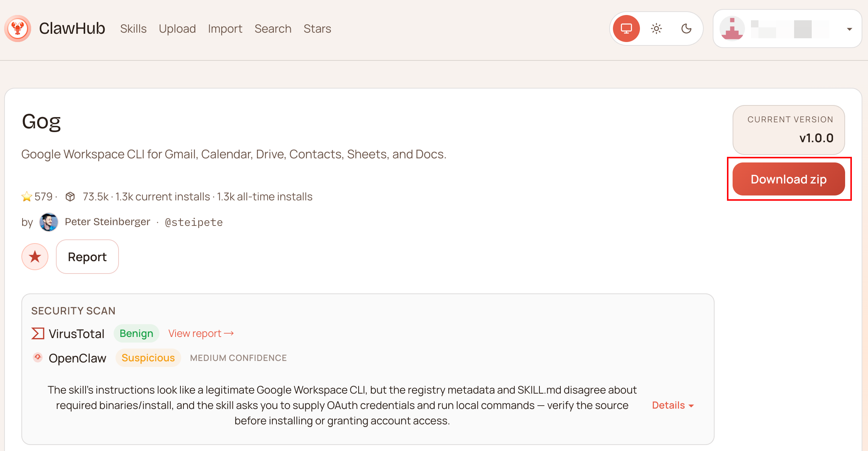Click the yellow star rating icon

(27, 197)
